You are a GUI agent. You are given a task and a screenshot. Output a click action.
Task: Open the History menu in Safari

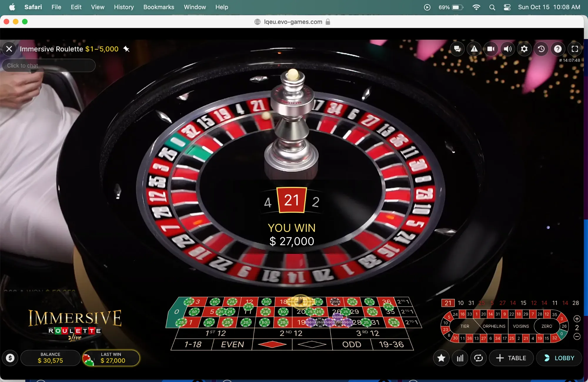(124, 7)
